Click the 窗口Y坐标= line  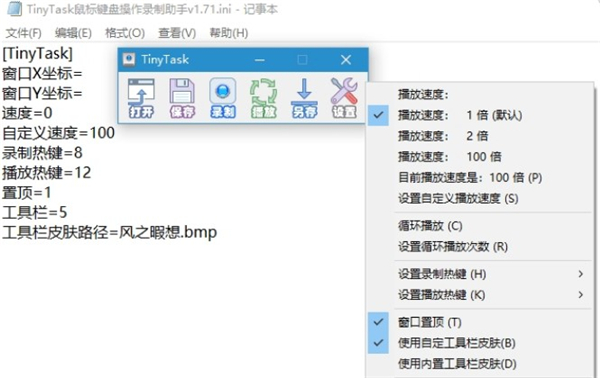coord(42,93)
